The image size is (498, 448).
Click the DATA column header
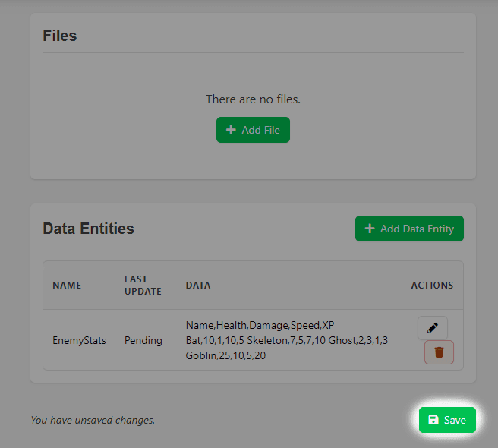pos(198,286)
